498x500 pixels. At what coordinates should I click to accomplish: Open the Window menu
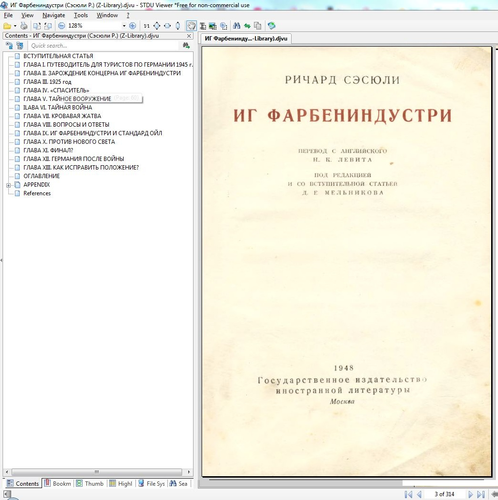[x=107, y=15]
